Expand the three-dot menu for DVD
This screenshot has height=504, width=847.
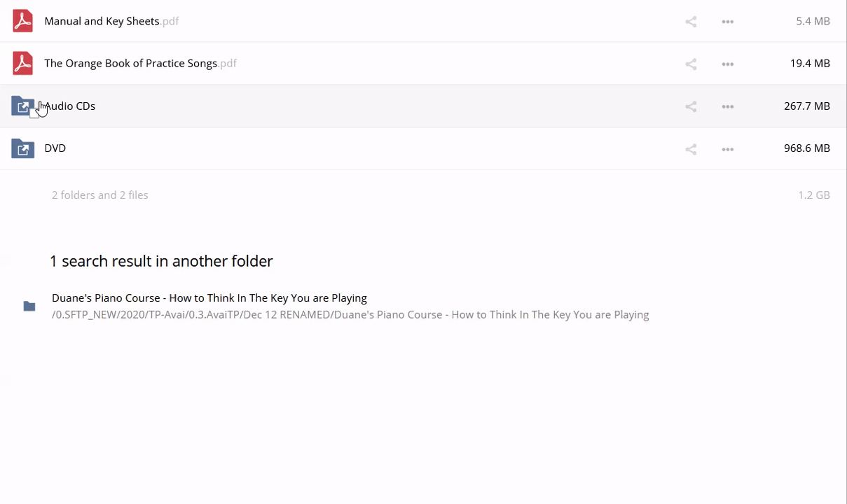click(x=727, y=149)
